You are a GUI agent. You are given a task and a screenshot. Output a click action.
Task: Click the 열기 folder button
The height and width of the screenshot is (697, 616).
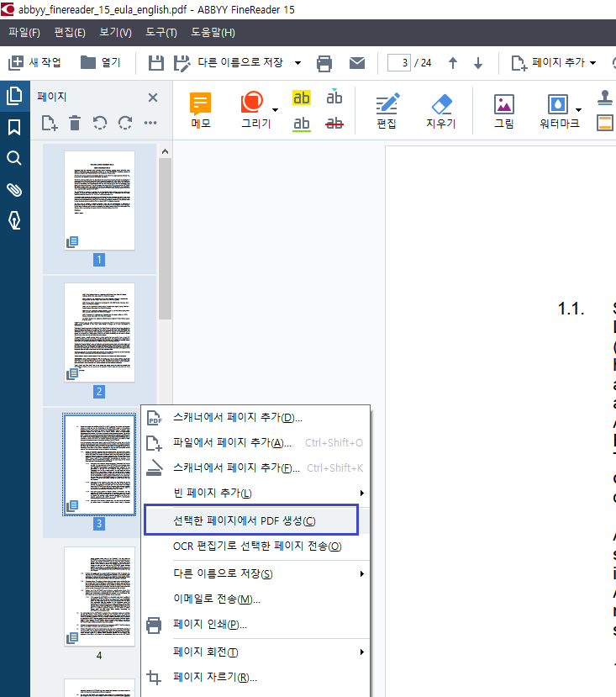(x=101, y=63)
